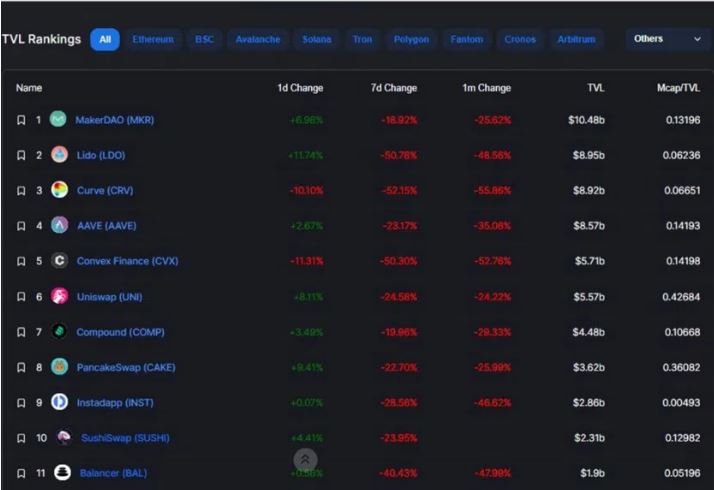
Task: Filter rankings by Tron
Action: pos(362,39)
